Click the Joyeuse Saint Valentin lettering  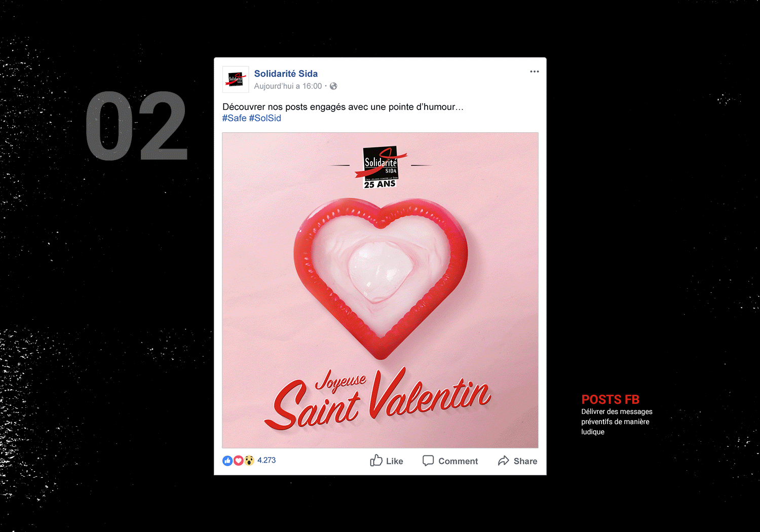coord(377,399)
